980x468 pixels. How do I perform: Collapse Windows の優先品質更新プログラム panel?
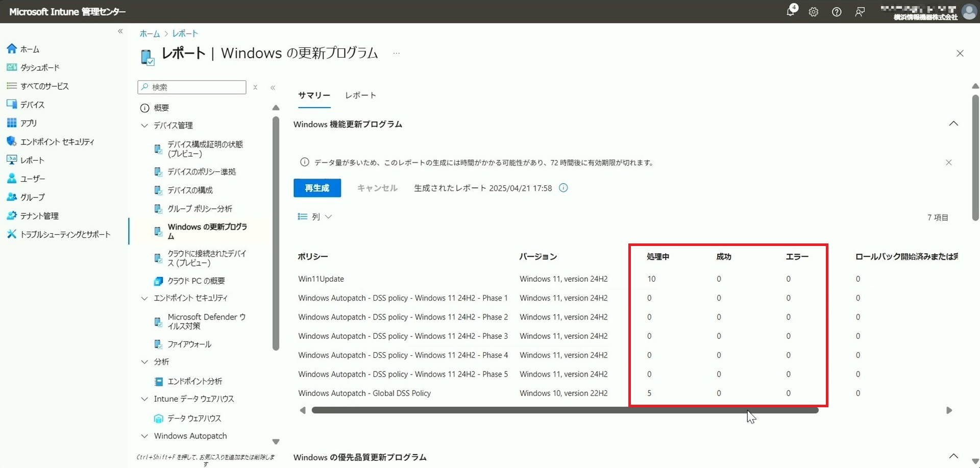(x=953, y=456)
